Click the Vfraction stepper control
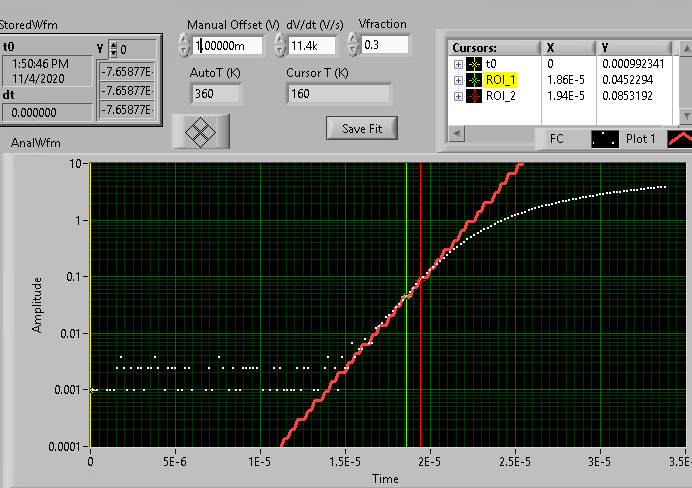692x488 pixels. [352, 44]
